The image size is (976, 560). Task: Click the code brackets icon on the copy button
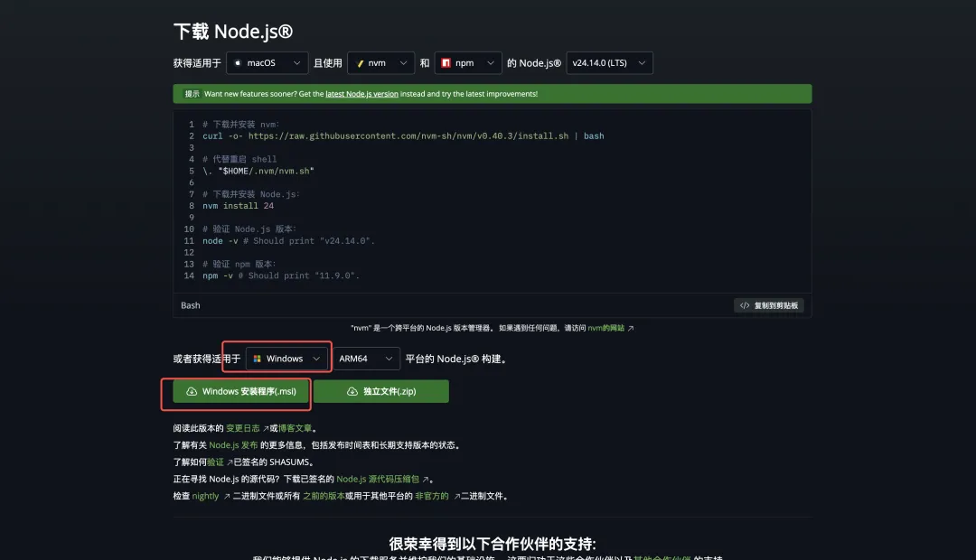745,305
